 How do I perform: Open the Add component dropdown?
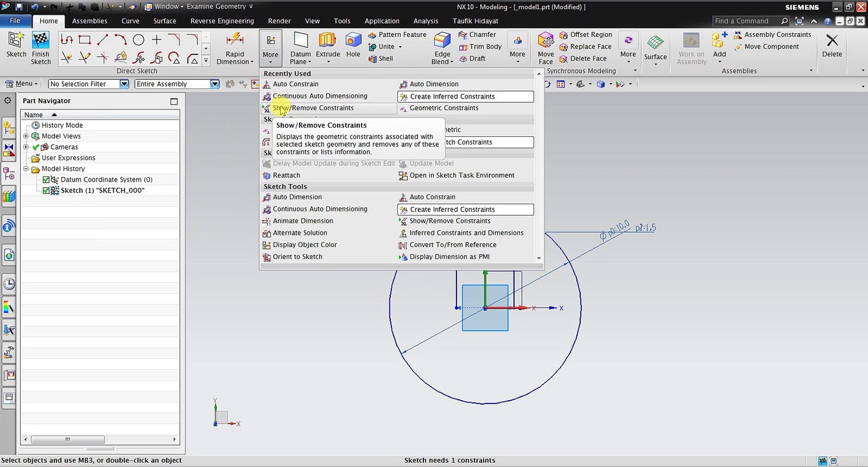point(720,62)
